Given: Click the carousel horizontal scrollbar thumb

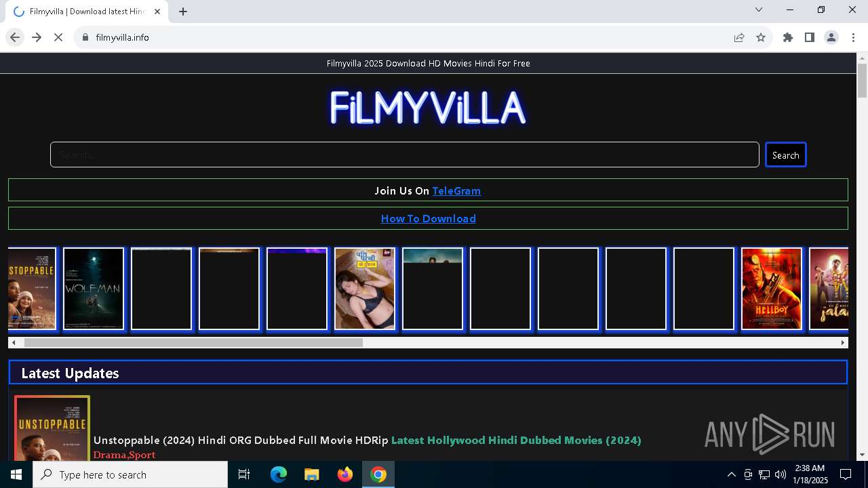Looking at the screenshot, I should [x=193, y=343].
